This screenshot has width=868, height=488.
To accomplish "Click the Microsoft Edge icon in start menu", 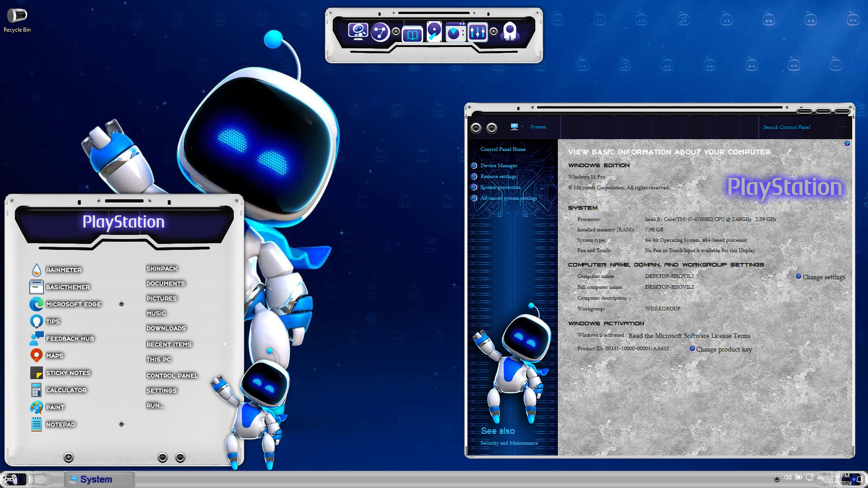I will point(37,304).
